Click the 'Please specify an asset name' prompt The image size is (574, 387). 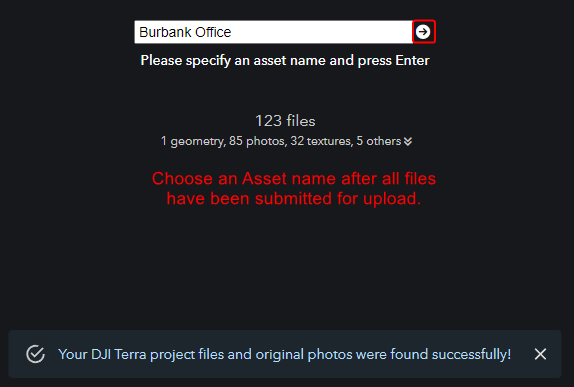point(285,60)
